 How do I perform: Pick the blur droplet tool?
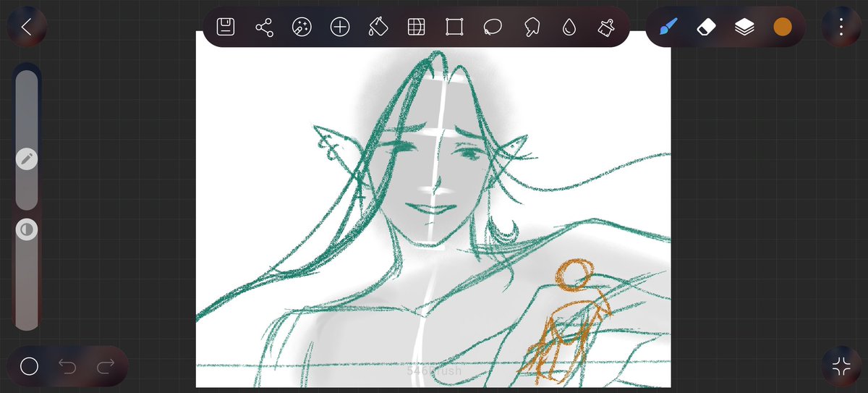pyautogui.click(x=569, y=28)
